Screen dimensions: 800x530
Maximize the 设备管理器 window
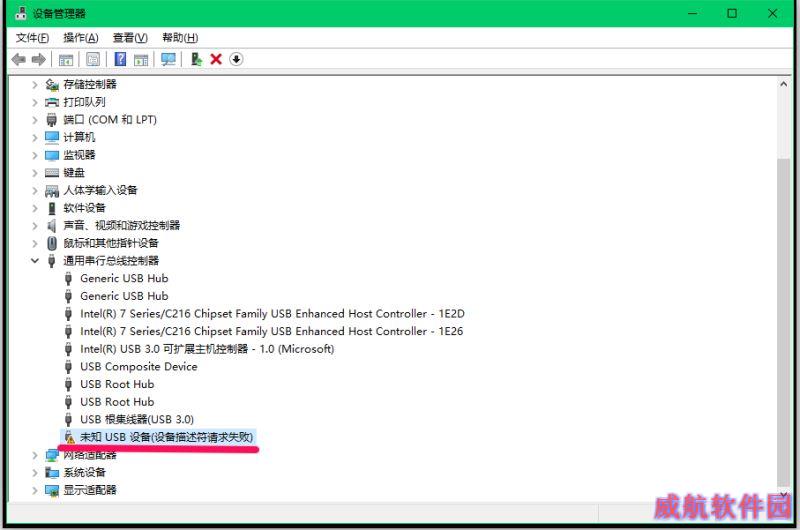[x=732, y=13]
